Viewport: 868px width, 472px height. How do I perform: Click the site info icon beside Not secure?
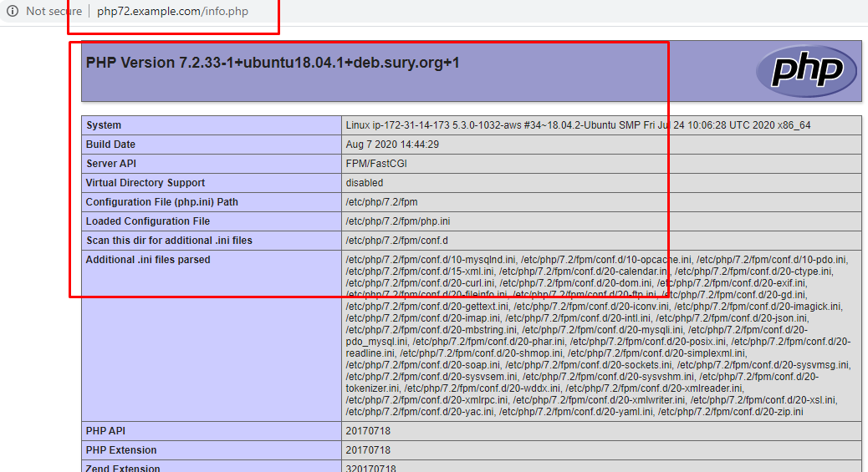coord(13,11)
